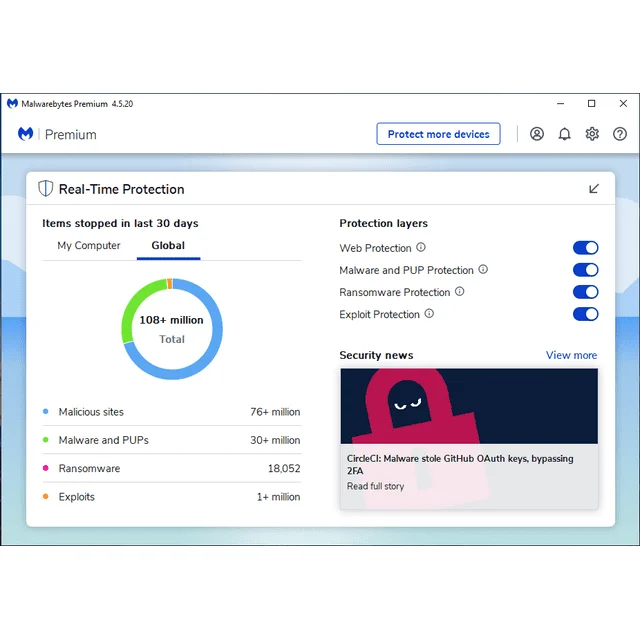Open View more security news
This screenshot has width=640, height=640.
click(571, 355)
